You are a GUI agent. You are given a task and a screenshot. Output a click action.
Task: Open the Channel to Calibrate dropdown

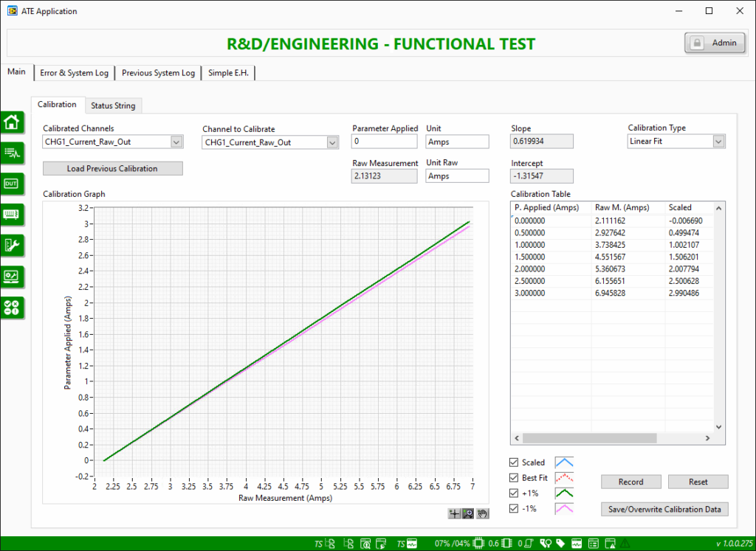[332, 142]
